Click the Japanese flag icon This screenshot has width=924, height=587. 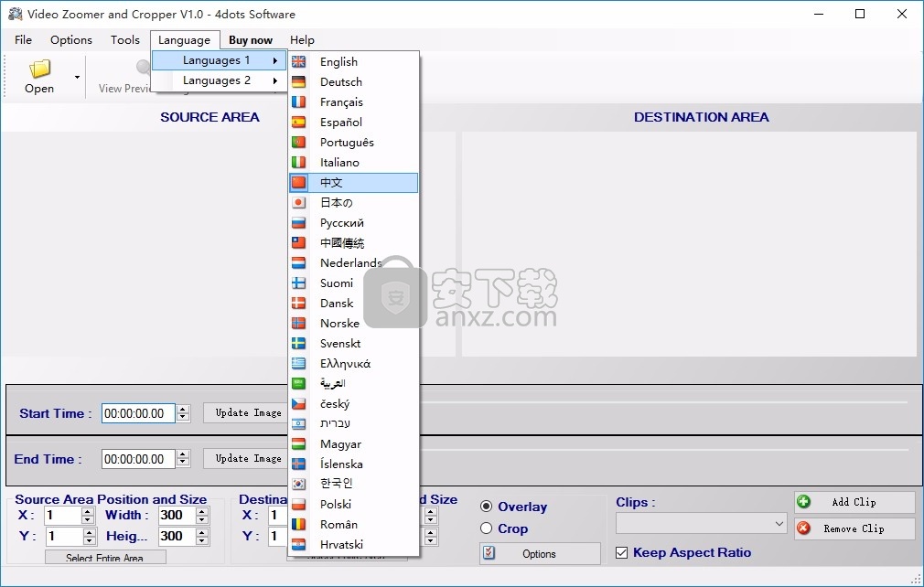pyautogui.click(x=299, y=203)
